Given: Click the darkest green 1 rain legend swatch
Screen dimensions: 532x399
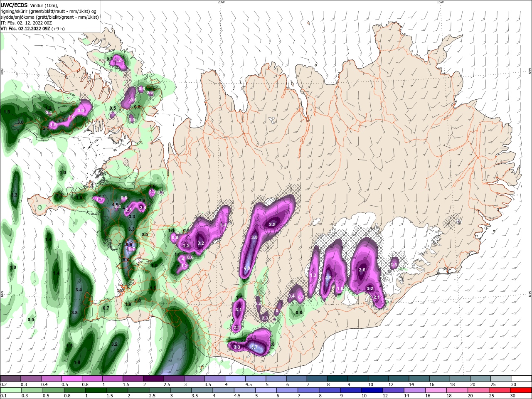Looking at the screenshot, I should 97,390.
